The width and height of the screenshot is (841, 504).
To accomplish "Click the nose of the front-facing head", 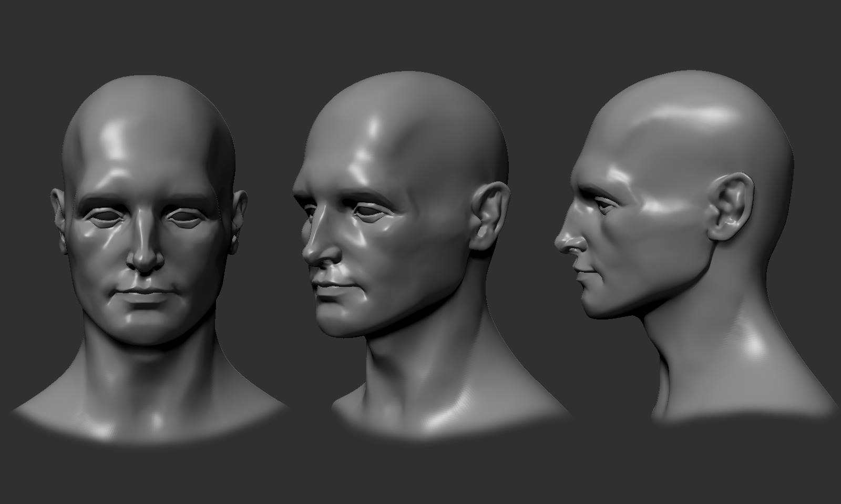I will [x=147, y=247].
